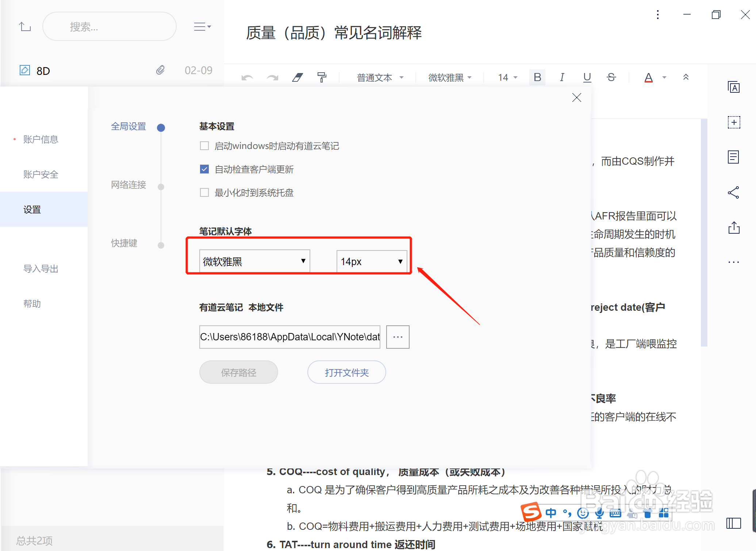
Task: Open Sogou toolbox grid icon
Action: point(664,513)
